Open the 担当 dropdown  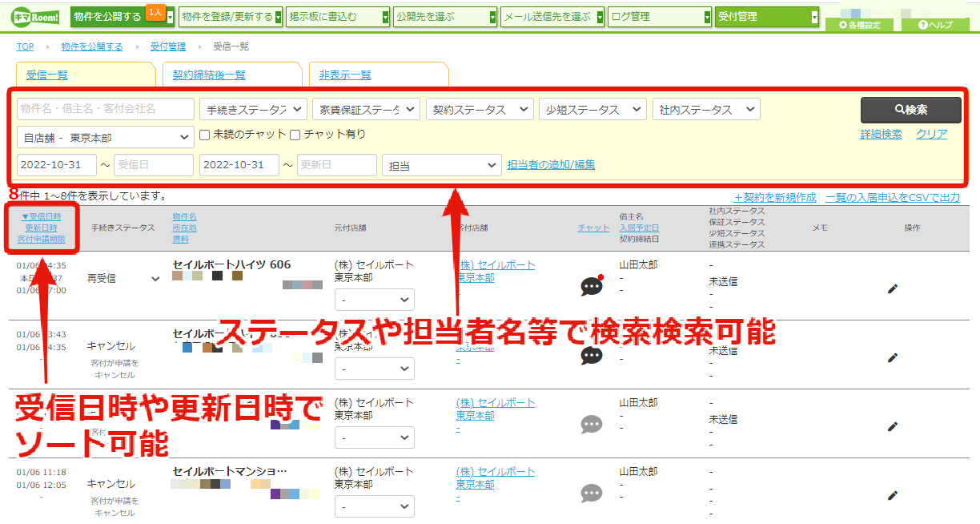442,165
